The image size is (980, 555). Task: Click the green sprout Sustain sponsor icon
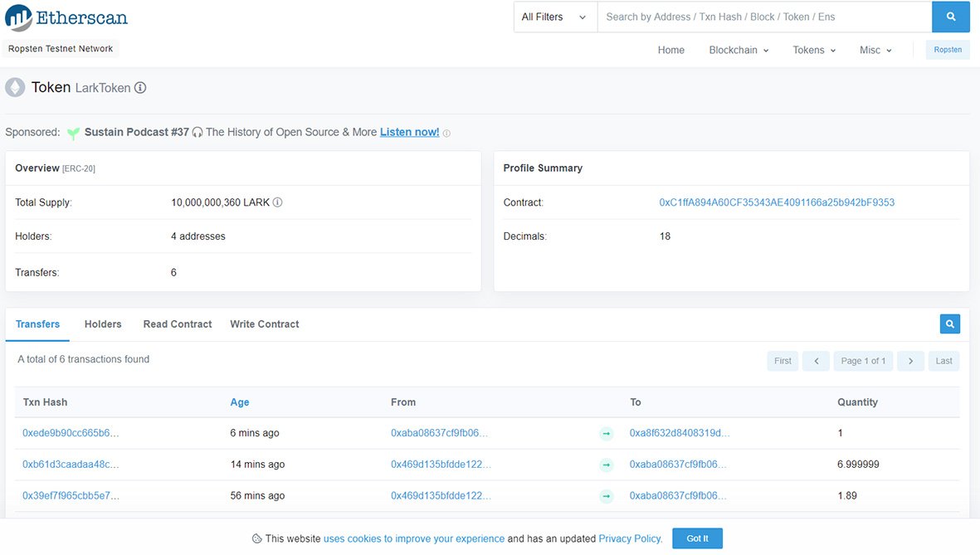(73, 133)
